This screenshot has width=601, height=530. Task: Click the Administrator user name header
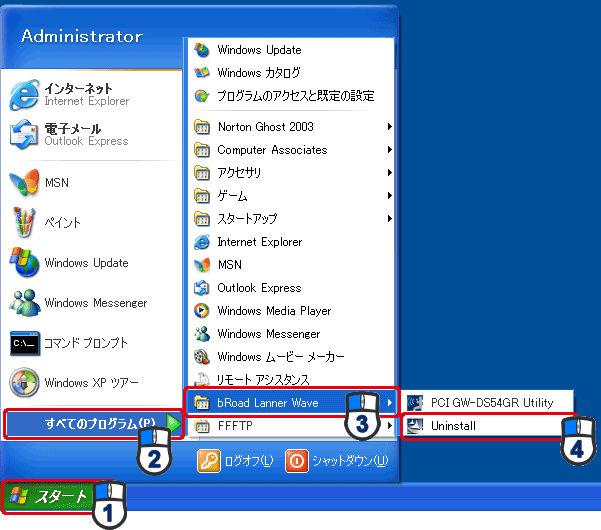click(82, 36)
